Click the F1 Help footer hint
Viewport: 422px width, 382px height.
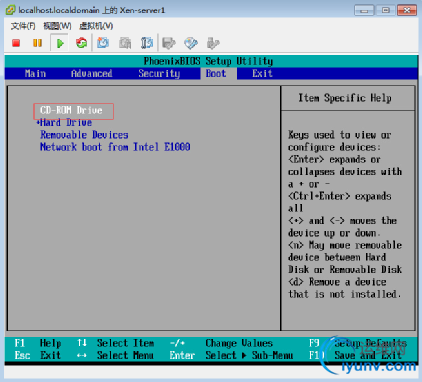point(38,343)
